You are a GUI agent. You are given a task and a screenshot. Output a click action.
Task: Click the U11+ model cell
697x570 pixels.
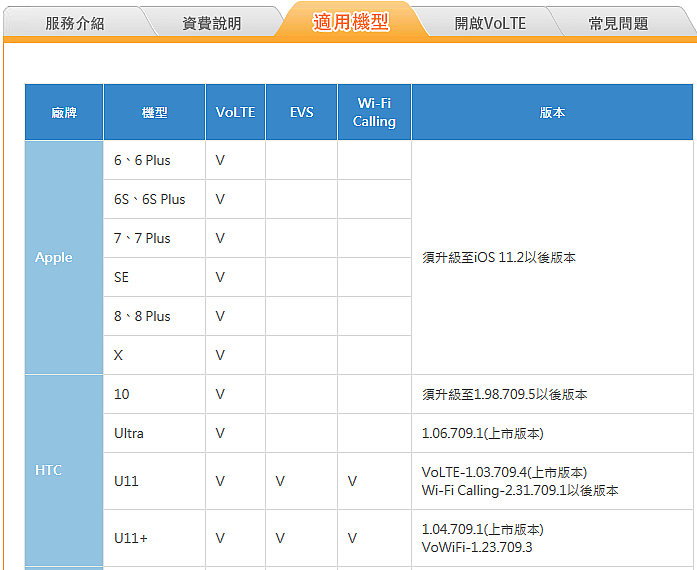click(154, 538)
